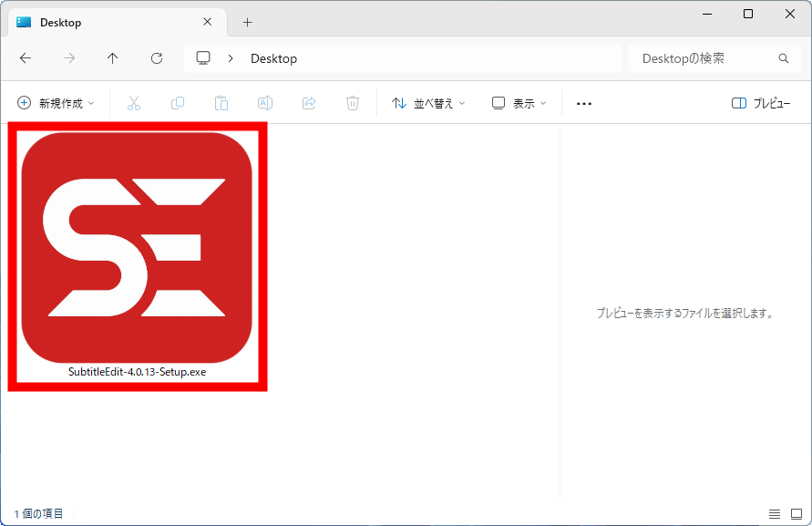Focus the Desktopの検索 search box

[x=714, y=58]
